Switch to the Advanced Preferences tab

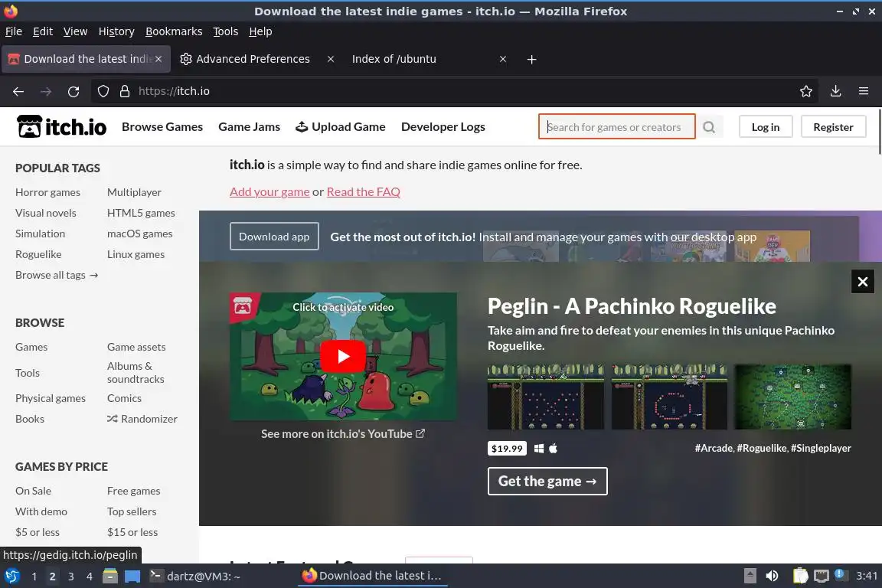coord(253,59)
